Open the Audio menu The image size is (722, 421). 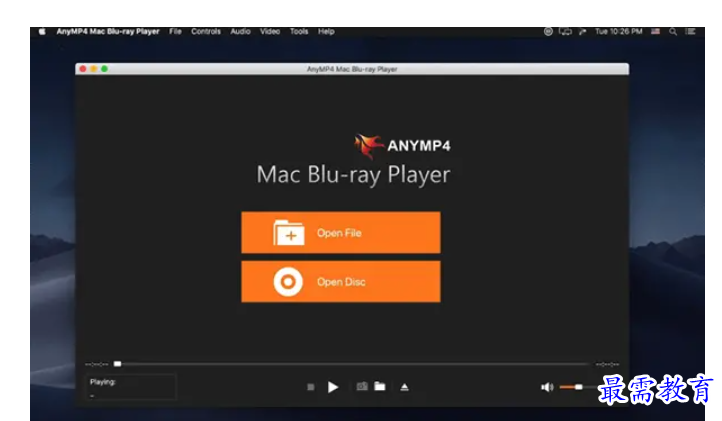click(x=240, y=31)
